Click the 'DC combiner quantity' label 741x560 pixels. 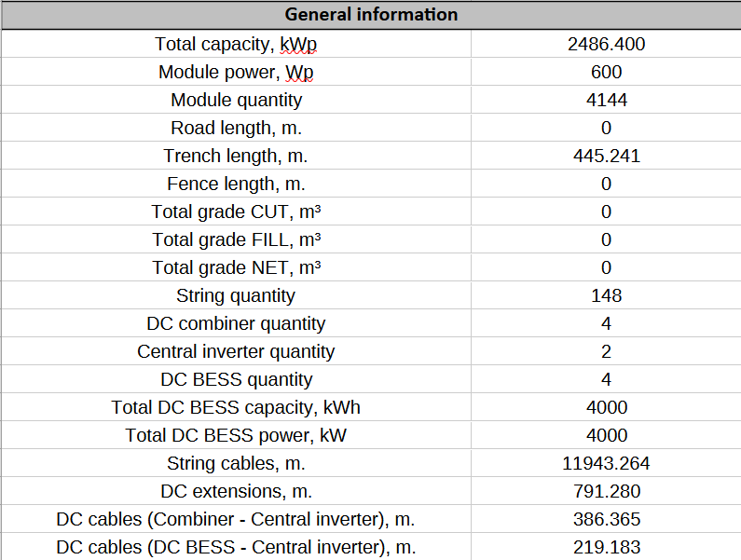pos(237,323)
